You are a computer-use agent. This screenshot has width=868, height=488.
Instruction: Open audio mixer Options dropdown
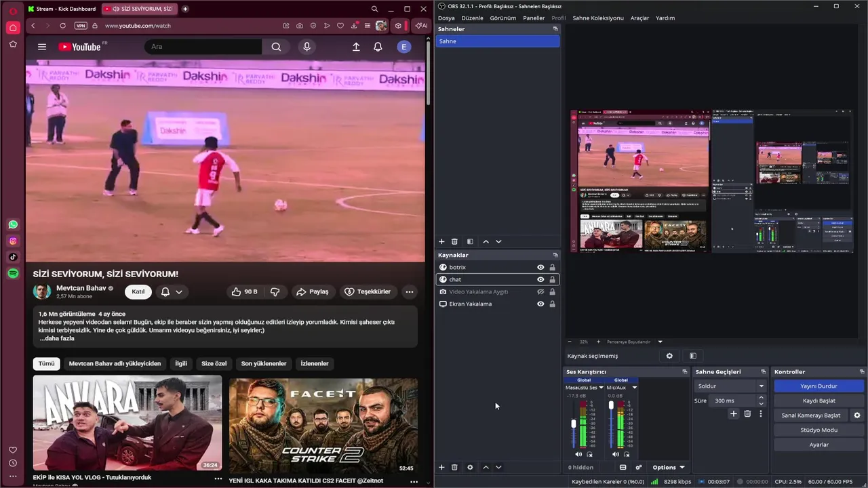tap(668, 467)
